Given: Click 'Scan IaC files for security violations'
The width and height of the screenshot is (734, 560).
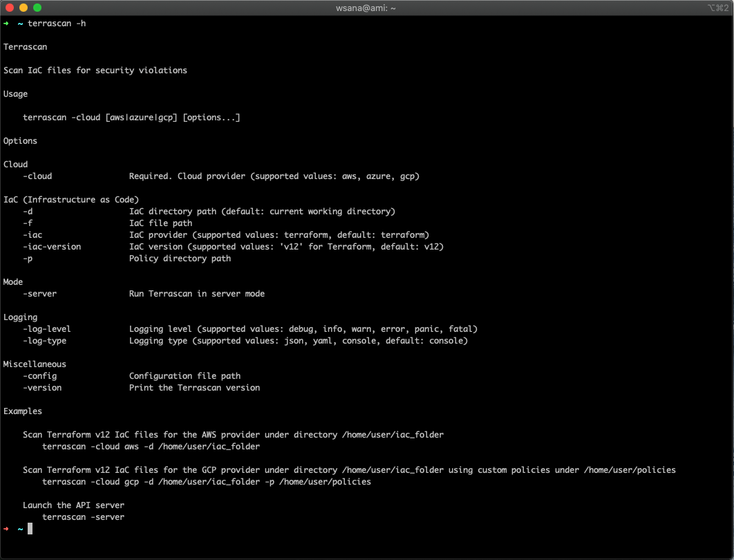Looking at the screenshot, I should (95, 71).
